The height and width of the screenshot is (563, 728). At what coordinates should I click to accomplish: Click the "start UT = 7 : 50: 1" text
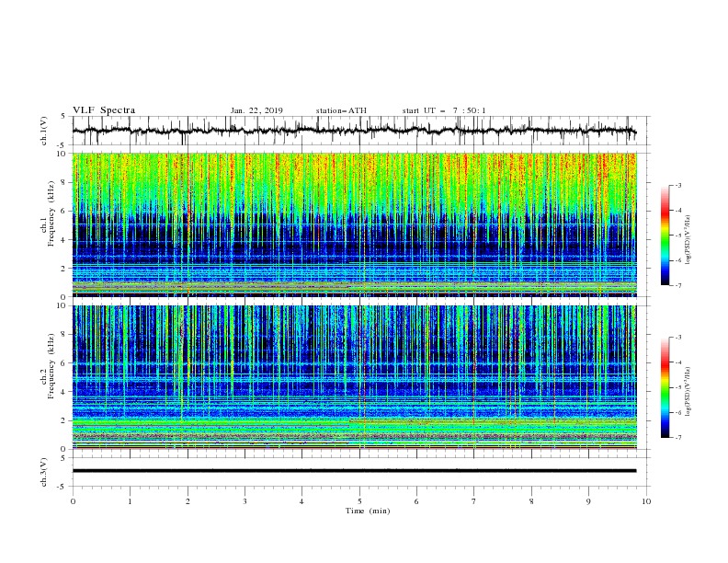pyautogui.click(x=444, y=110)
